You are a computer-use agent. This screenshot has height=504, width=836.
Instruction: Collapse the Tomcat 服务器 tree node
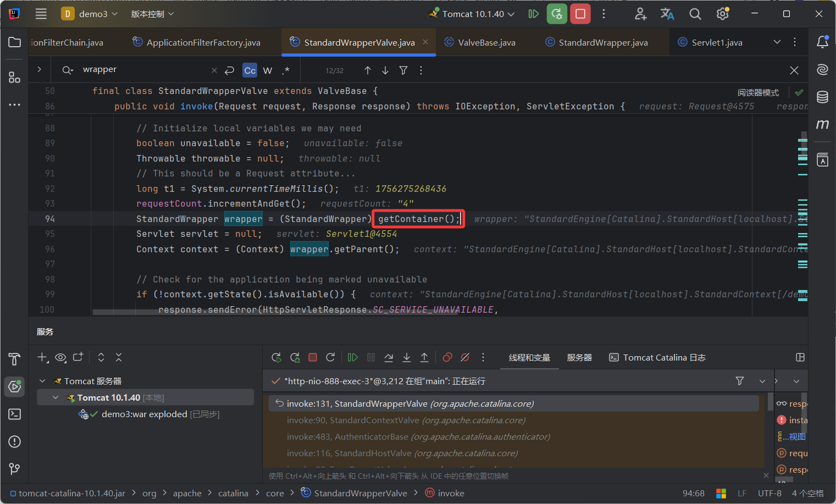coord(42,381)
